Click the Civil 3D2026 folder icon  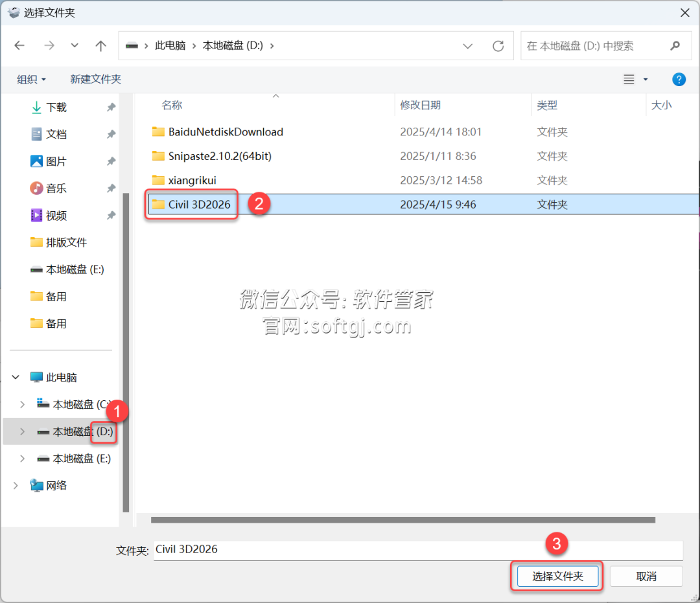coord(158,204)
